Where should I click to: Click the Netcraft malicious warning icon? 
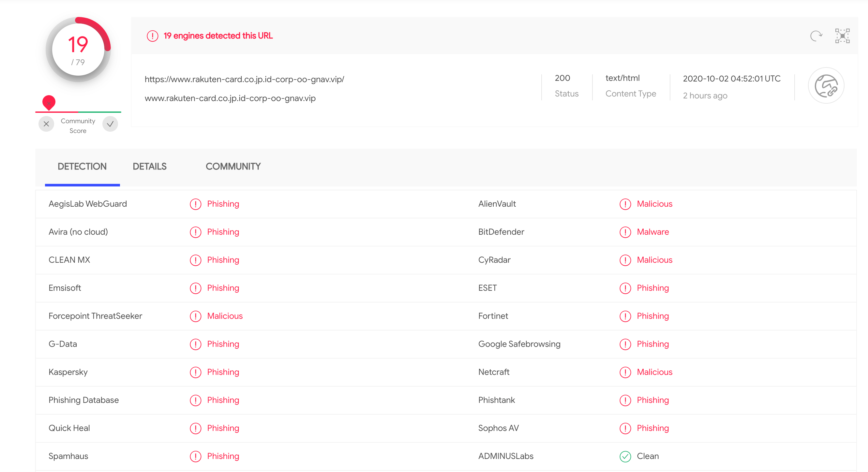coord(625,372)
